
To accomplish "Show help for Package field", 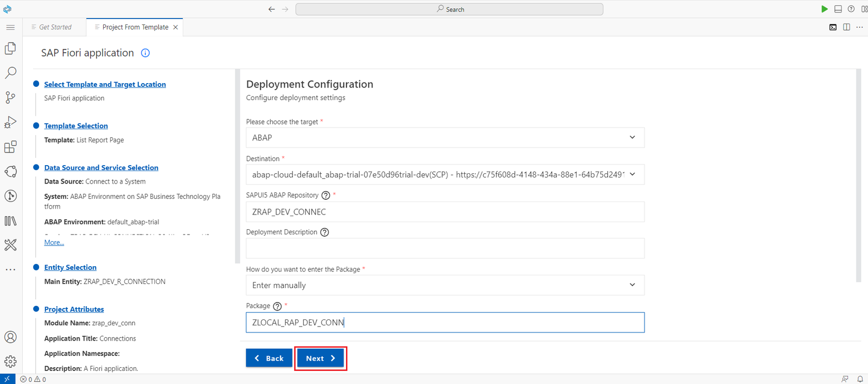I will tap(277, 306).
